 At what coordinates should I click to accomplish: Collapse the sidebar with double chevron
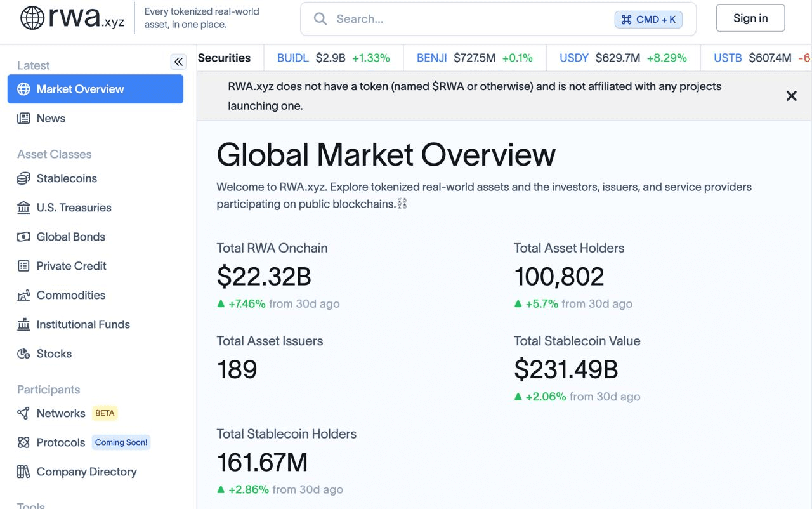(178, 62)
